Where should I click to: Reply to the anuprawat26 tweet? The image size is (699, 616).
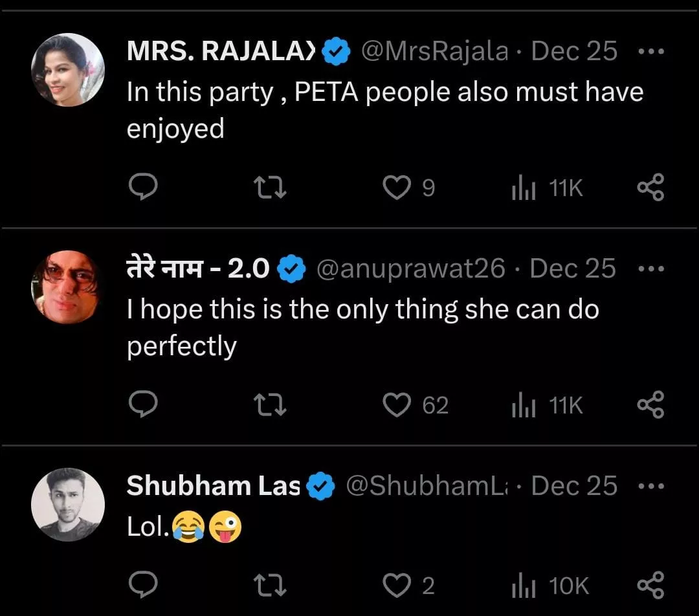pos(142,406)
